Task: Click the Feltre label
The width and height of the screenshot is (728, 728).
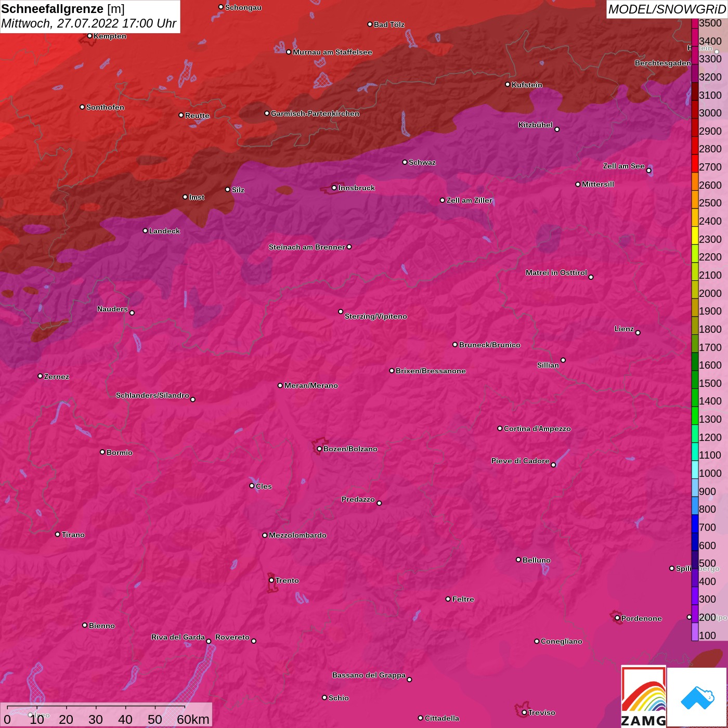Action: [463, 599]
